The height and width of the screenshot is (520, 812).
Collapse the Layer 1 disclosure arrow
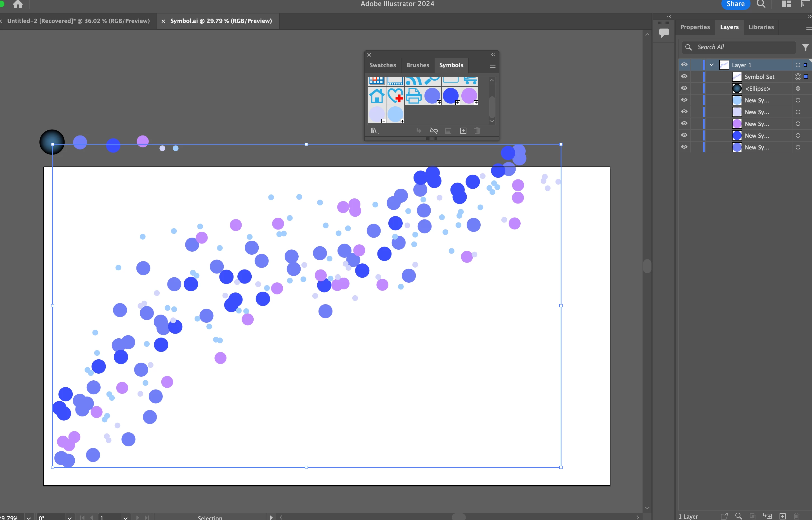(711, 65)
